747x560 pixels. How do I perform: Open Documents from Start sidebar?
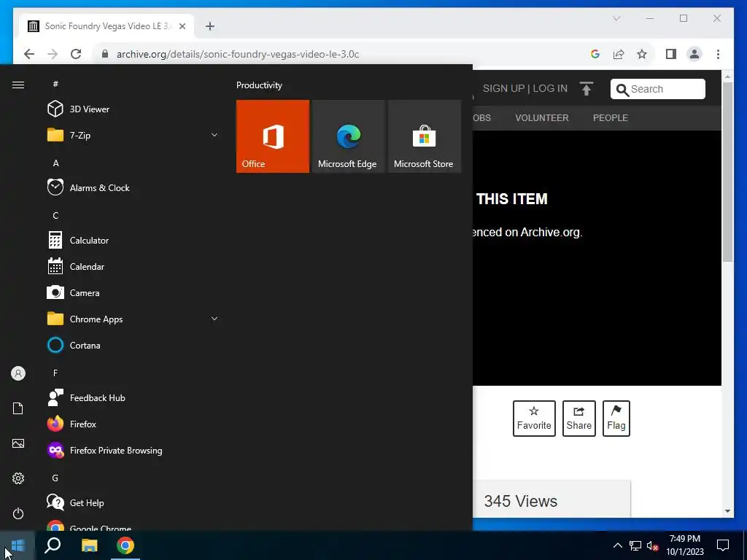[x=18, y=408]
